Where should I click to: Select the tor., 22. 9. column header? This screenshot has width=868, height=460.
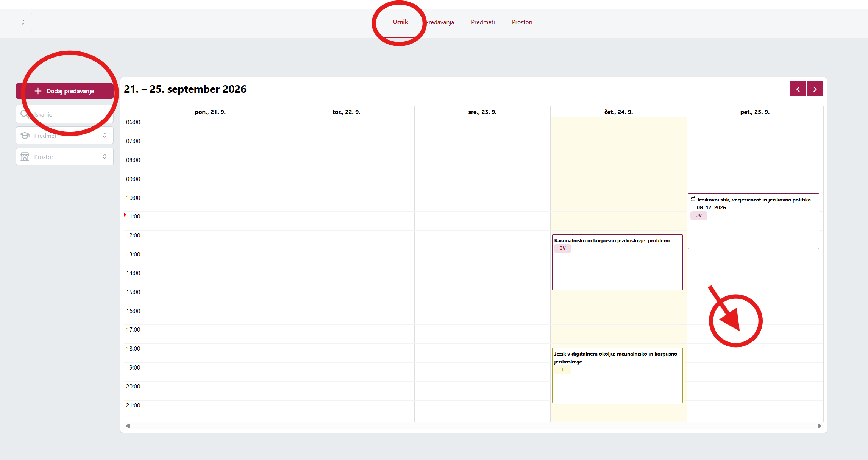pyautogui.click(x=346, y=112)
